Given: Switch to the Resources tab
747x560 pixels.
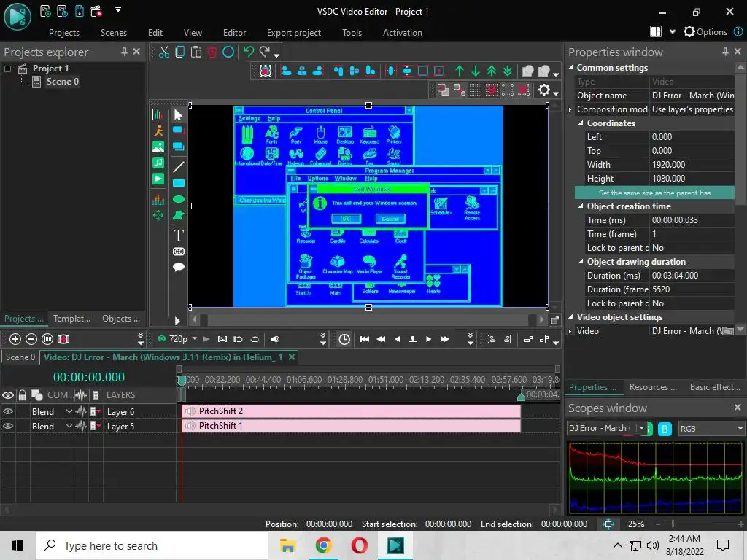Looking at the screenshot, I should coord(653,387).
